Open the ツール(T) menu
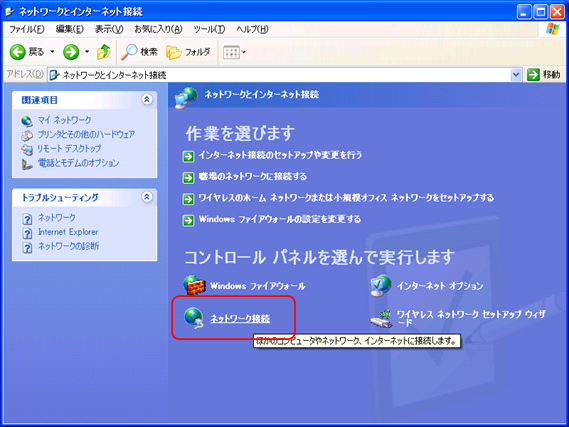Viewport: 569px width, 427px height. tap(209, 29)
